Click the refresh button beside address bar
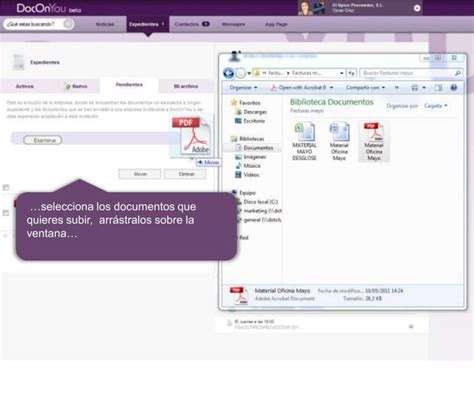Screen dimensions: 474x395 pos(352,73)
